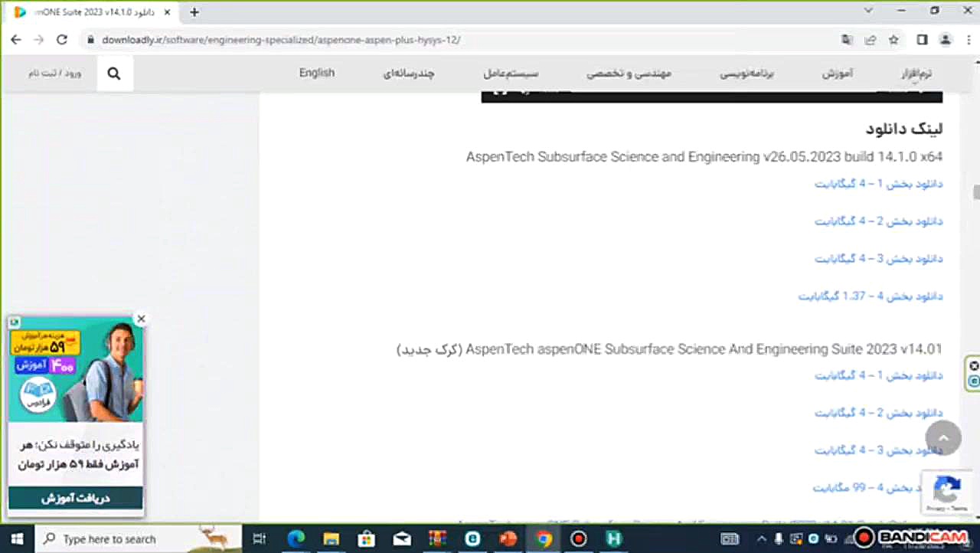This screenshot has width=980, height=553.
Task: Download part 4 of the 1.37 GB link
Action: tap(871, 296)
